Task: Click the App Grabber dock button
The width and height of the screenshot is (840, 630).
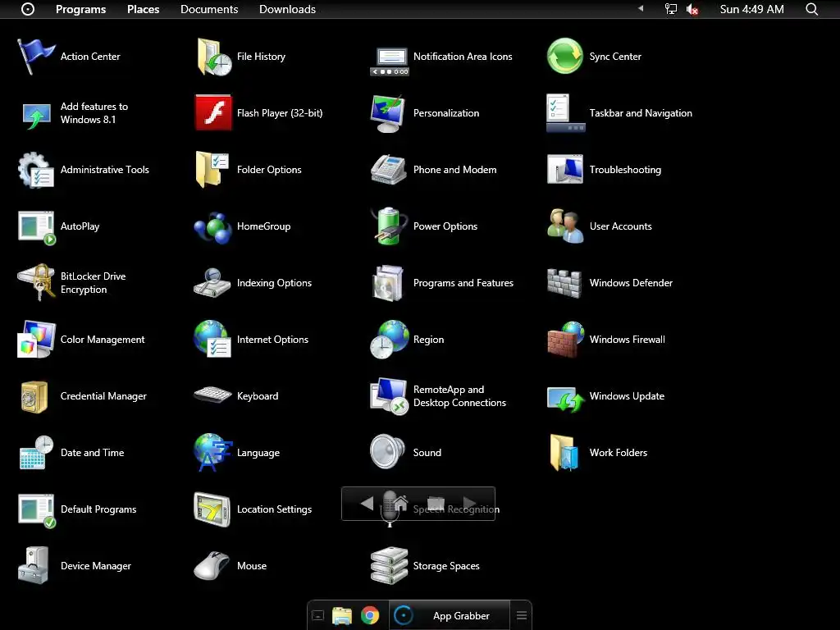Action: (x=449, y=615)
